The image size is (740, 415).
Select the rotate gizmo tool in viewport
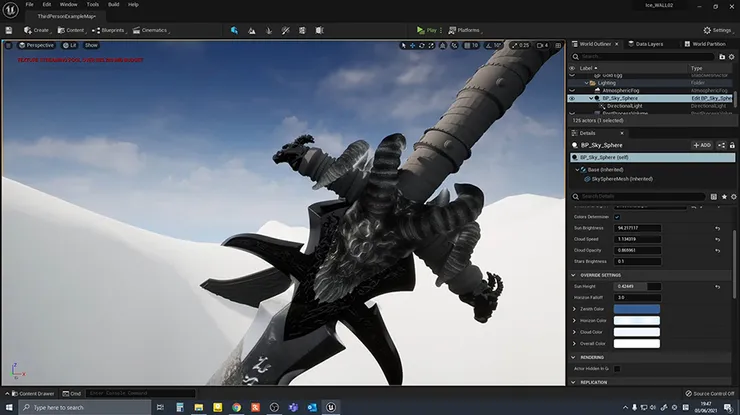421,45
